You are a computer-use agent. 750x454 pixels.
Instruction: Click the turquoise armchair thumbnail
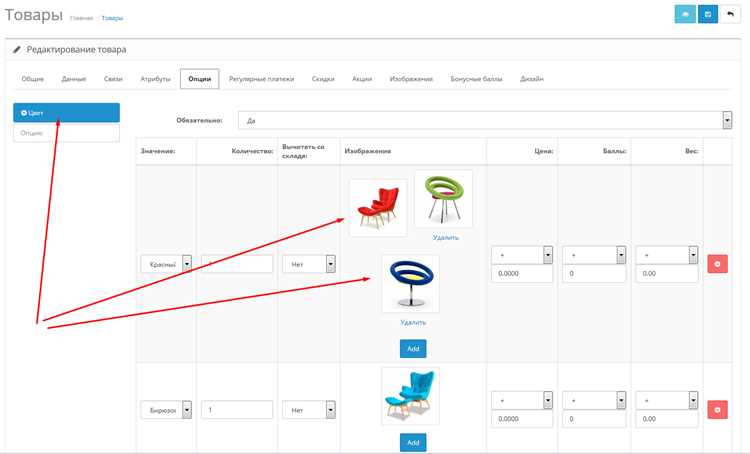click(410, 396)
